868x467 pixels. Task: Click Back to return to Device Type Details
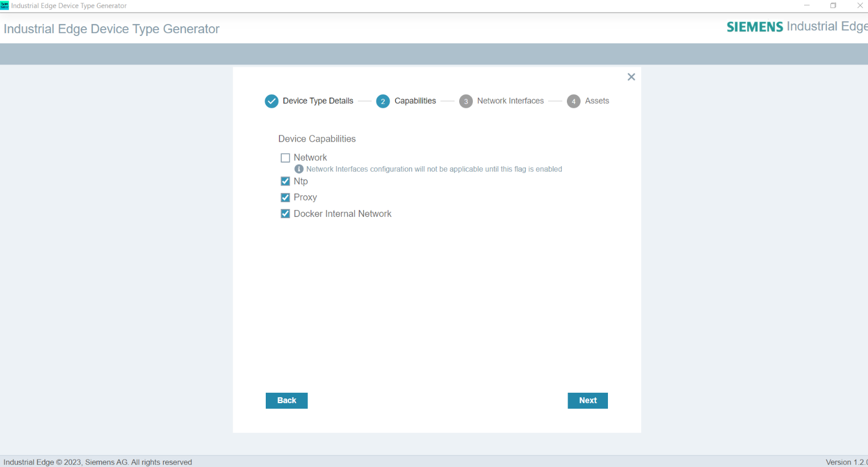[286, 400]
